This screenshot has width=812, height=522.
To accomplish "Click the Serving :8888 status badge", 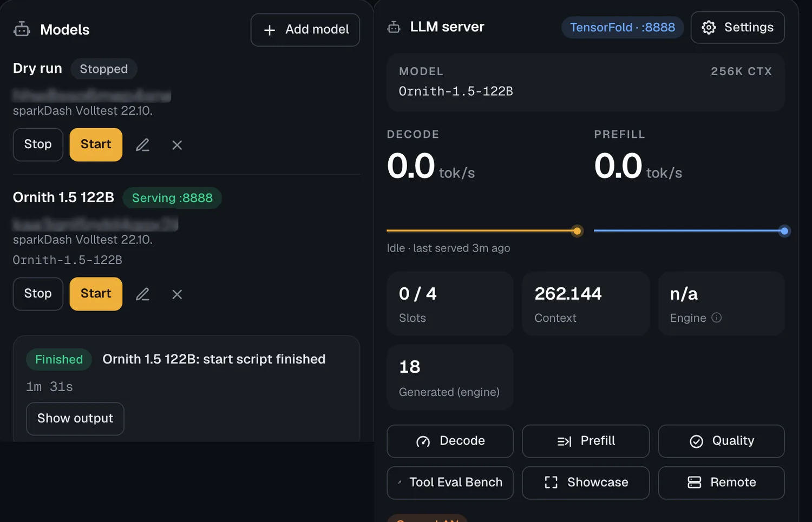I will [x=172, y=198].
